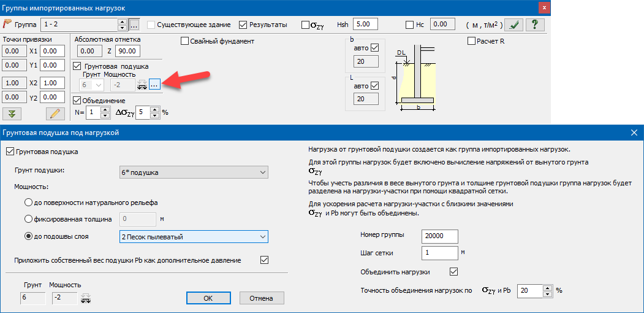Open soil cushion settings ellipsis button
644x313 pixels.
(154, 85)
